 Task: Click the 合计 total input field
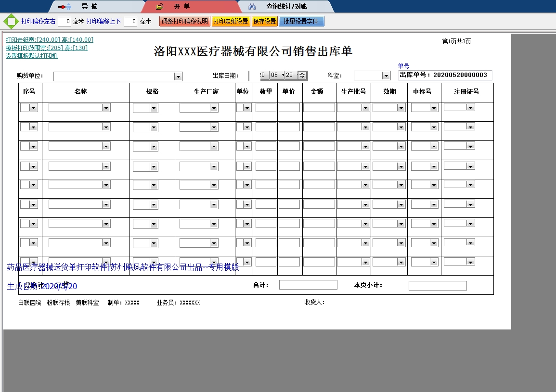[x=308, y=285]
